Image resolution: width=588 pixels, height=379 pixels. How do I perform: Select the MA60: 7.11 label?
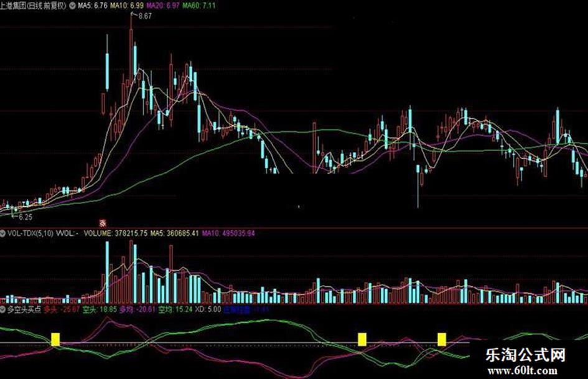(x=198, y=6)
